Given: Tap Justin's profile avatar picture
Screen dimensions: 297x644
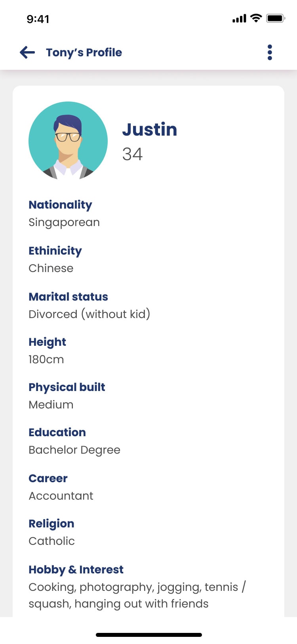Looking at the screenshot, I should pyautogui.click(x=68, y=141).
